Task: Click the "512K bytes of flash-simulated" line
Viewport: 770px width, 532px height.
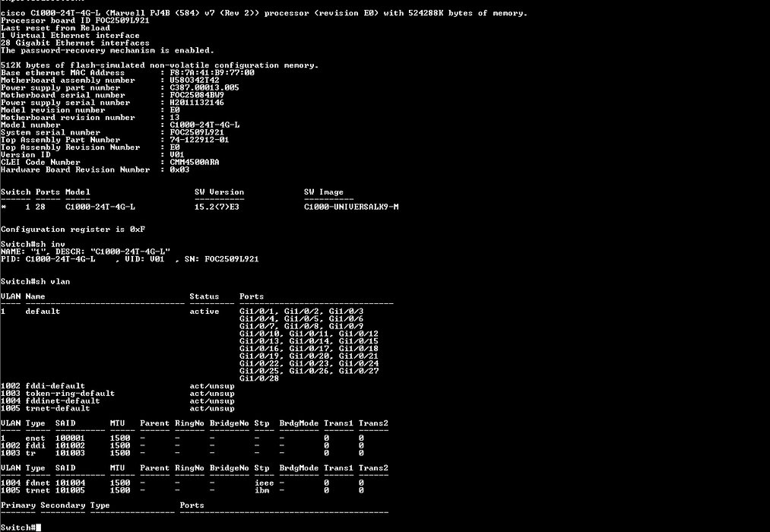Action: pyautogui.click(x=160, y=65)
